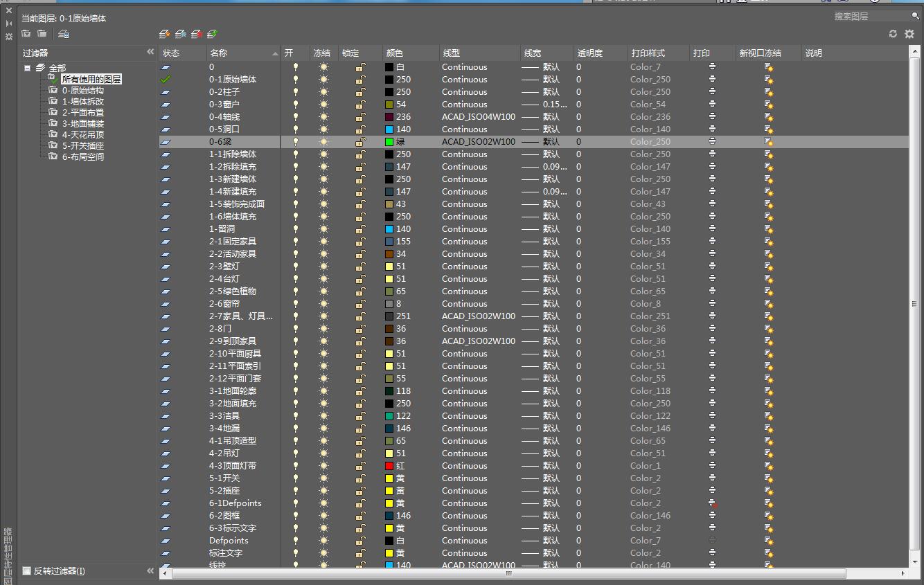Click Delete Layer icon with red mark
Screen dimensions: 924x585
tap(197, 33)
